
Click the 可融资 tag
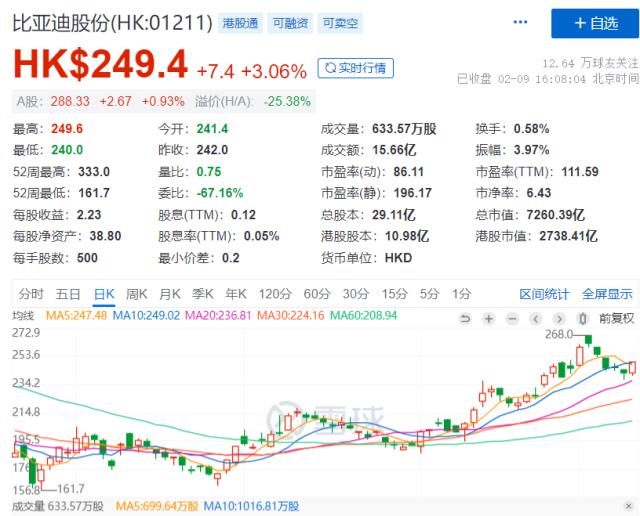coord(290,23)
